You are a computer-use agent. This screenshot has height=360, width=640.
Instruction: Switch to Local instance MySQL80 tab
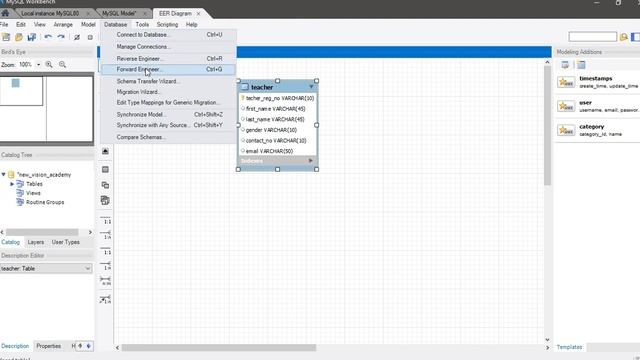[50, 13]
